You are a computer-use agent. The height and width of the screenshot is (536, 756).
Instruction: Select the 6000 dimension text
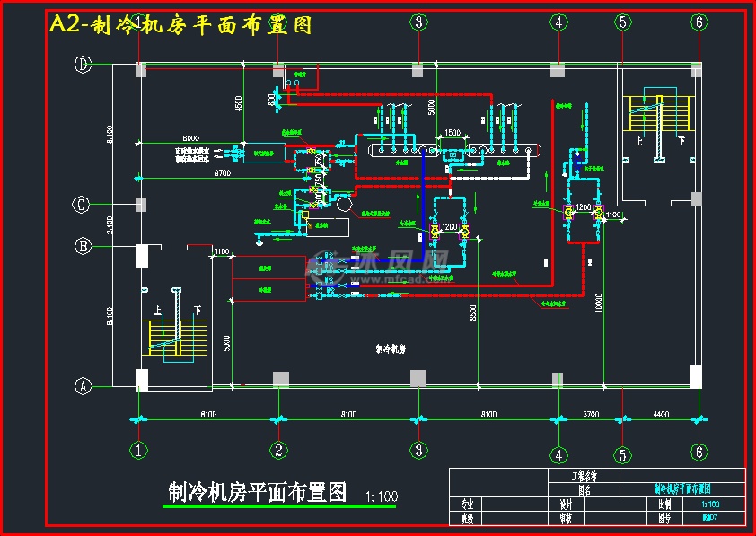(191, 138)
